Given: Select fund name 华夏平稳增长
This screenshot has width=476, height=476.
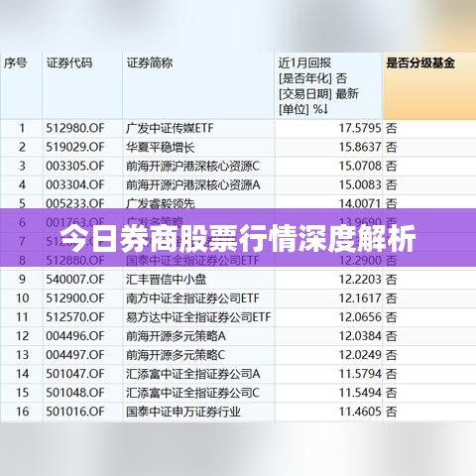Looking at the screenshot, I should [161, 147].
